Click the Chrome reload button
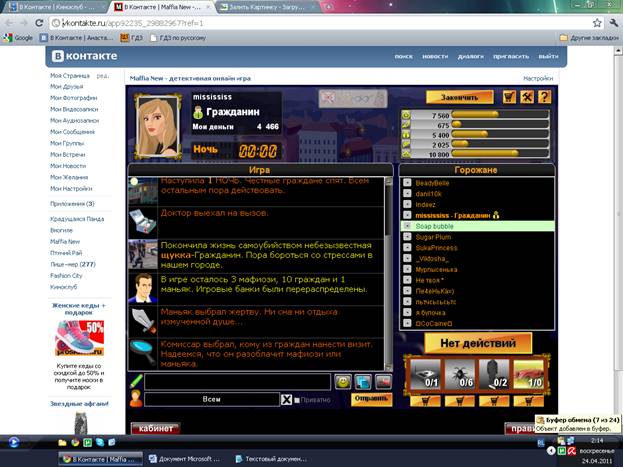The height and width of the screenshot is (467, 623). [39, 23]
